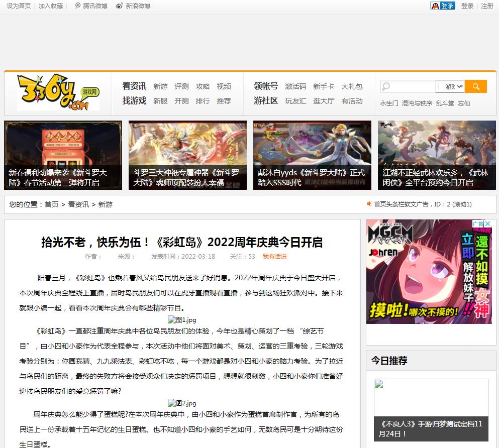Open 大礼包 page
Screen dimensions: 499x448
coord(352,86)
